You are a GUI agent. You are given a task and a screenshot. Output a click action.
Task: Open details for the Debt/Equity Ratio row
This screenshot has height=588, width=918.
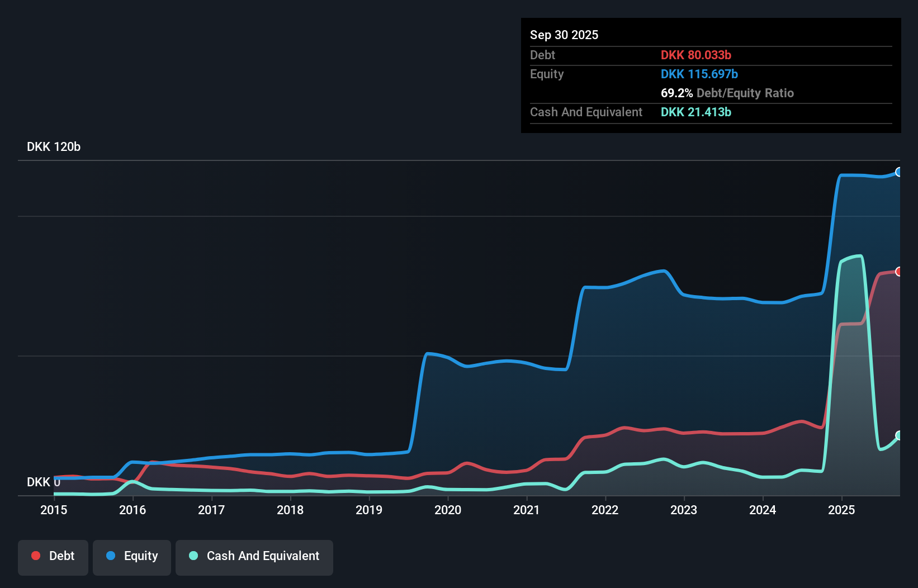(727, 93)
